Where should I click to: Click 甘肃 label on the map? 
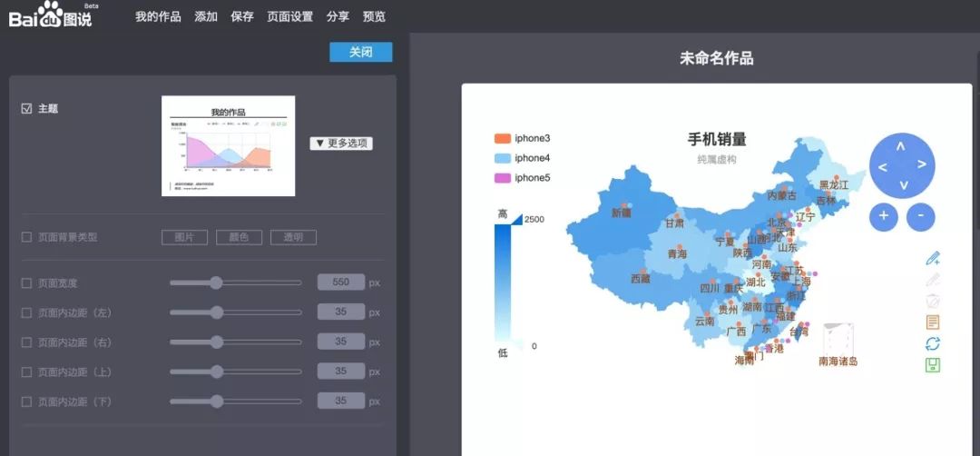pos(674,223)
